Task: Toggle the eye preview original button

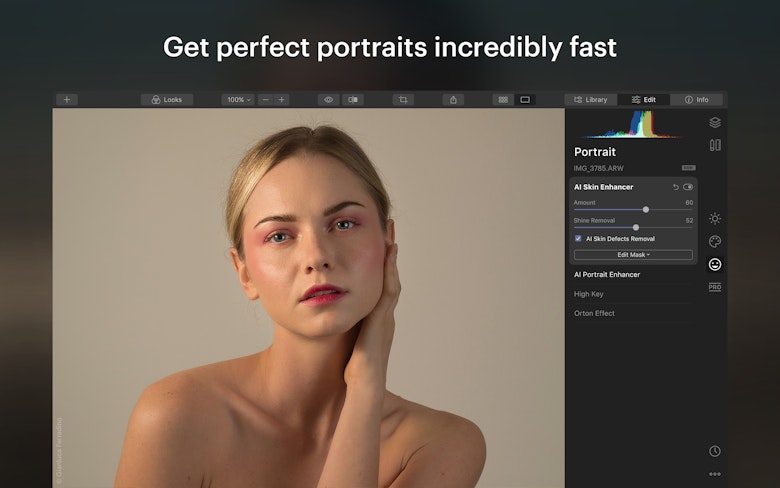Action: [328, 99]
